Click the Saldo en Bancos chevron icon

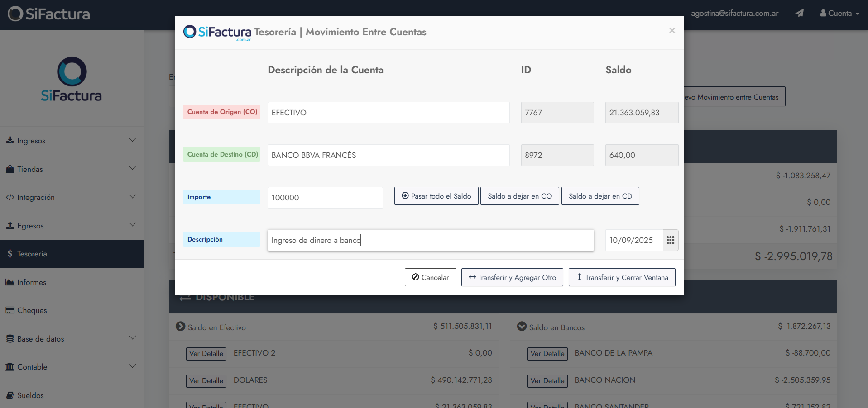pos(522,327)
